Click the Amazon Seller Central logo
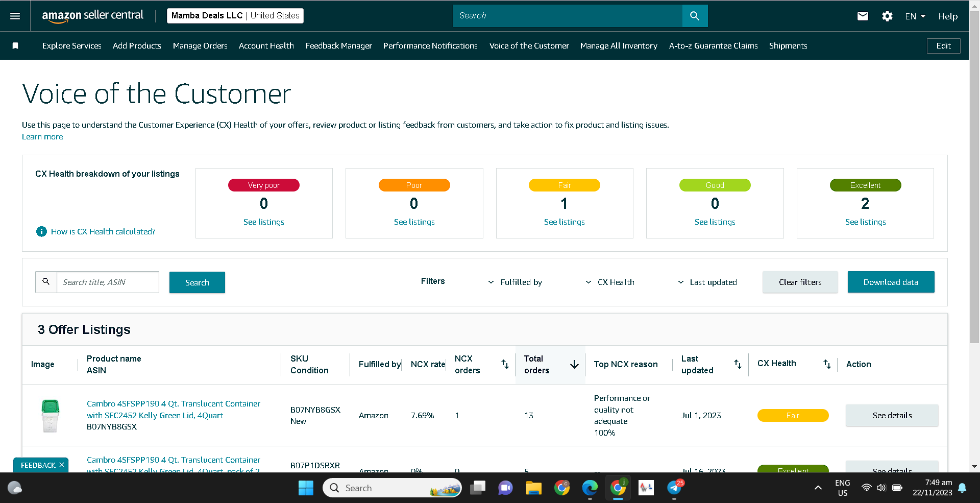 tap(92, 16)
